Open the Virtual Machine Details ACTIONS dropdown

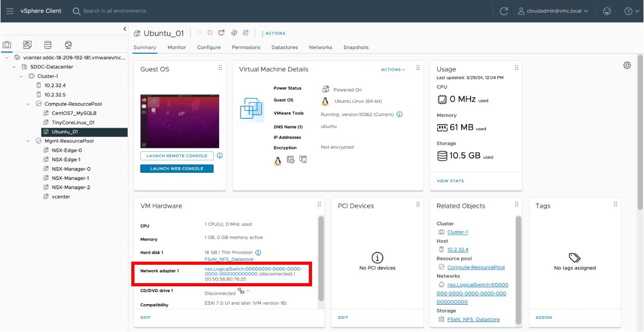coord(393,69)
